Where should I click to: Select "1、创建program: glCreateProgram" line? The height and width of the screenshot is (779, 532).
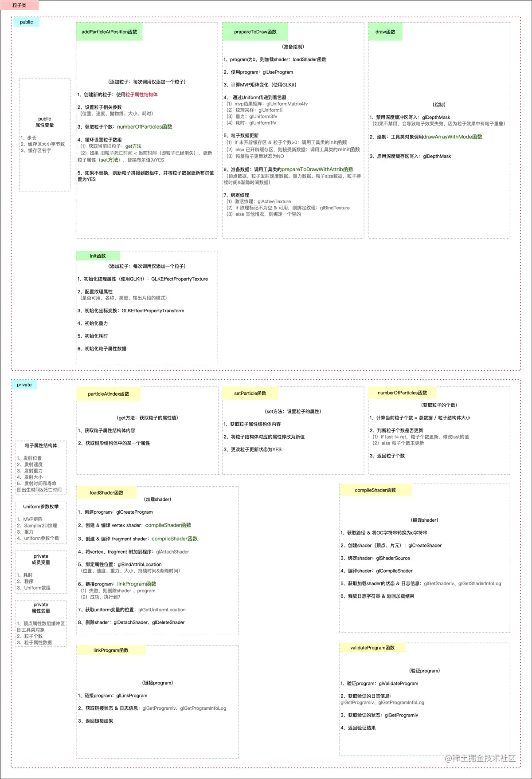(x=115, y=512)
